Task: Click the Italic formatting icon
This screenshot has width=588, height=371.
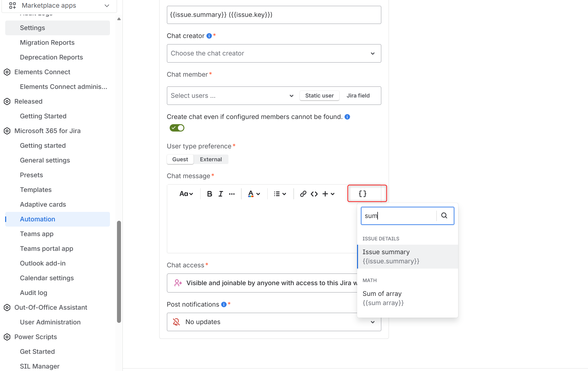Action: click(x=221, y=194)
